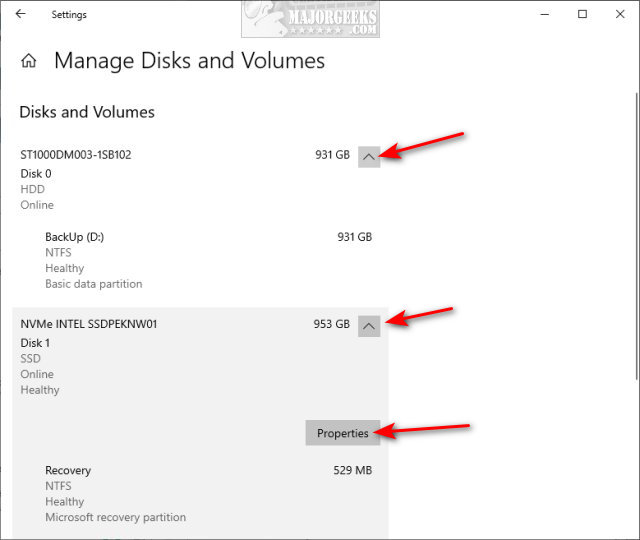
Task: Open Properties for NVMe INTEL disk
Action: click(343, 433)
